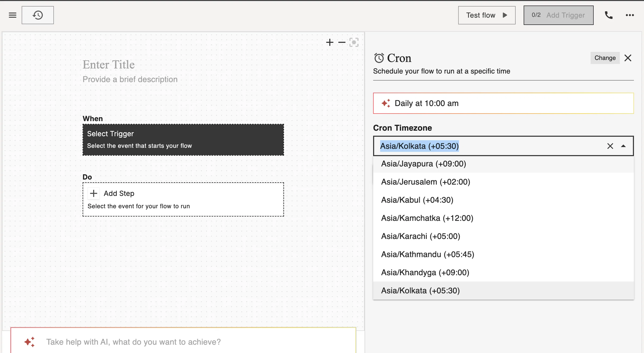Click the AI sparkle icon in bottom prompt
Screen dimensions: 644x353
[x=29, y=342]
